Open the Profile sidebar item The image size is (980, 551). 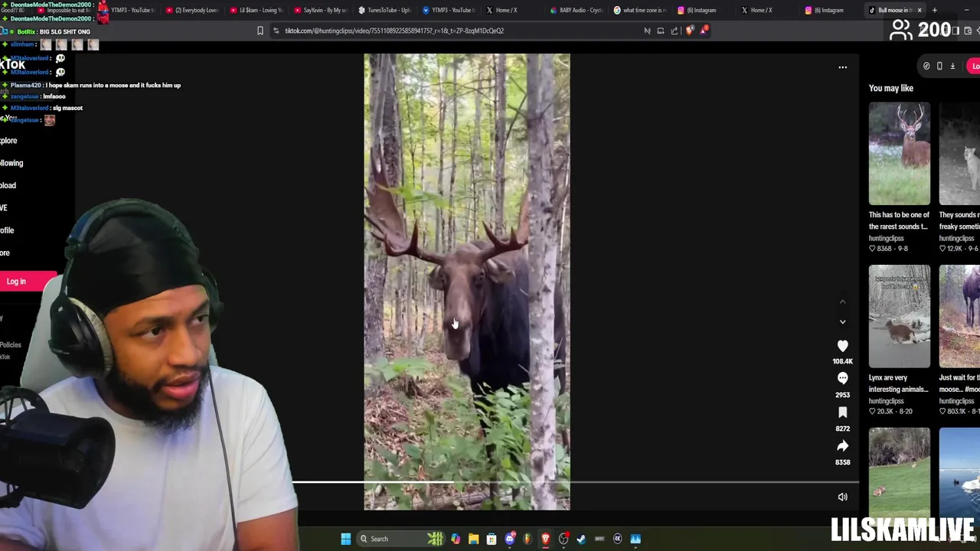click(7, 230)
